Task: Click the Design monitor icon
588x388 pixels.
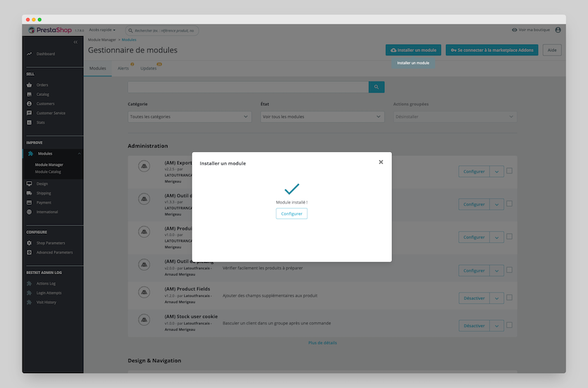Action: coord(29,184)
